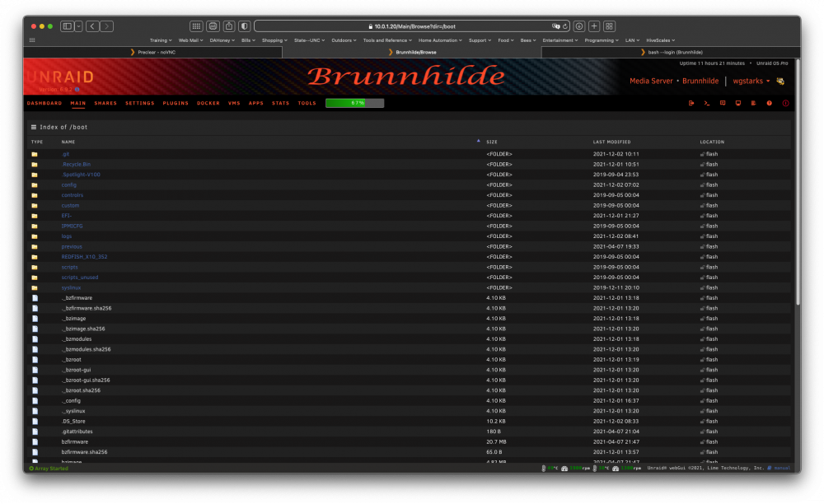Click the Share icon in Safari toolbar
The height and width of the screenshot is (504, 824).
coord(229,26)
